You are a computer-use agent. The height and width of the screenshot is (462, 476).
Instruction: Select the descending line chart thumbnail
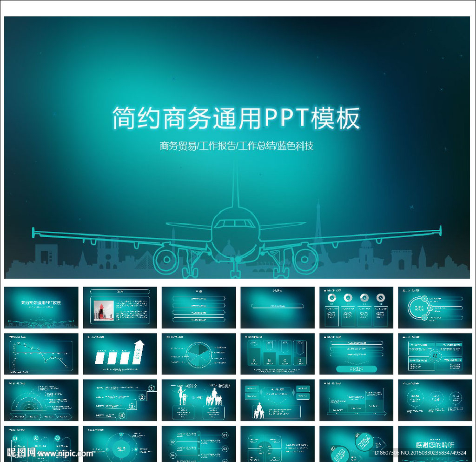(x=41, y=354)
